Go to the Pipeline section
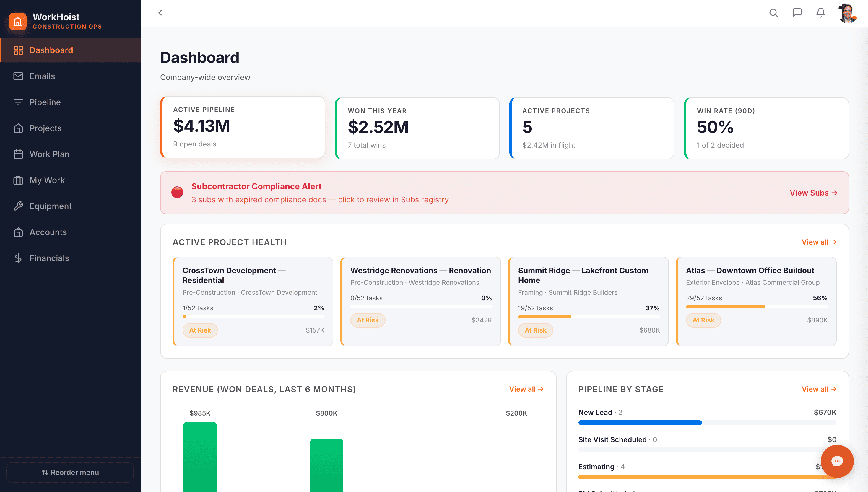This screenshot has height=492, width=868. [x=71, y=102]
